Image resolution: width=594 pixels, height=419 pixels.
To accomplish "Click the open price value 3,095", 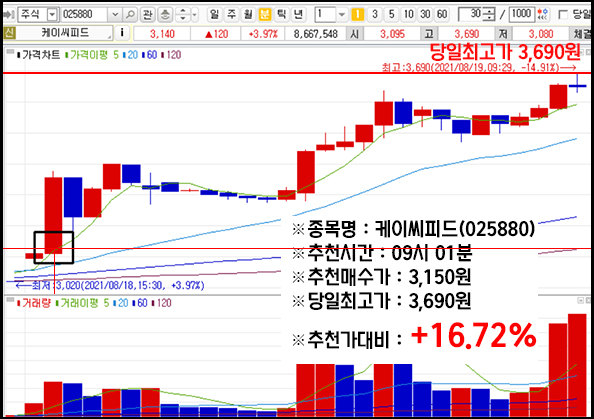I will (392, 34).
